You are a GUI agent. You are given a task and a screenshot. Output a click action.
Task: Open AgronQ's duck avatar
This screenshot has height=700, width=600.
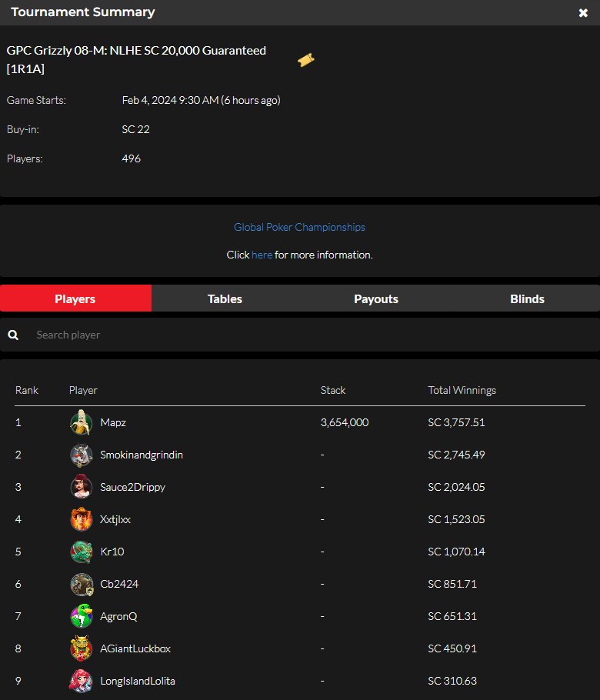pos(82,616)
